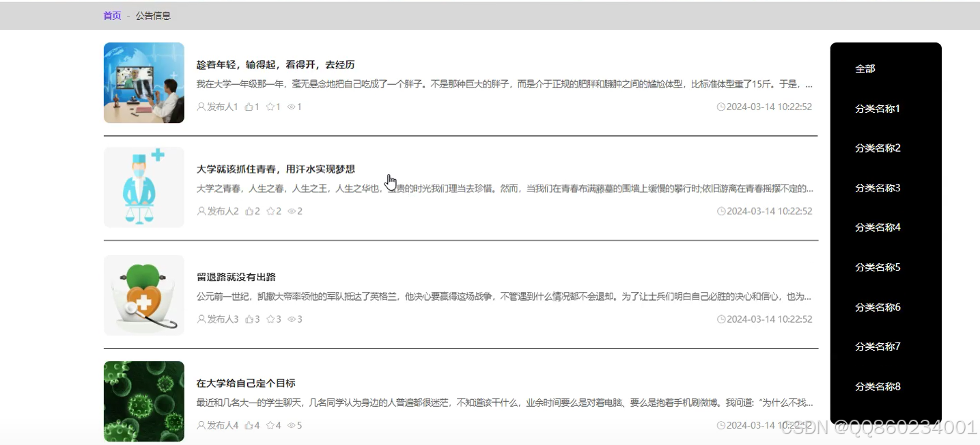Click the clock icon beside 2024-03-14 10:22:52
Image resolution: width=980 pixels, height=445 pixels.
point(721,107)
